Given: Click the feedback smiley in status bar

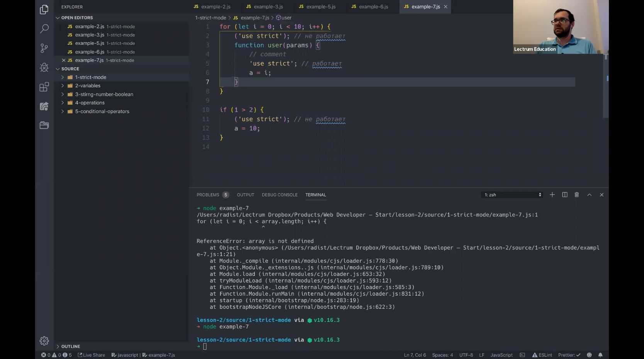Looking at the screenshot, I should tap(589, 355).
